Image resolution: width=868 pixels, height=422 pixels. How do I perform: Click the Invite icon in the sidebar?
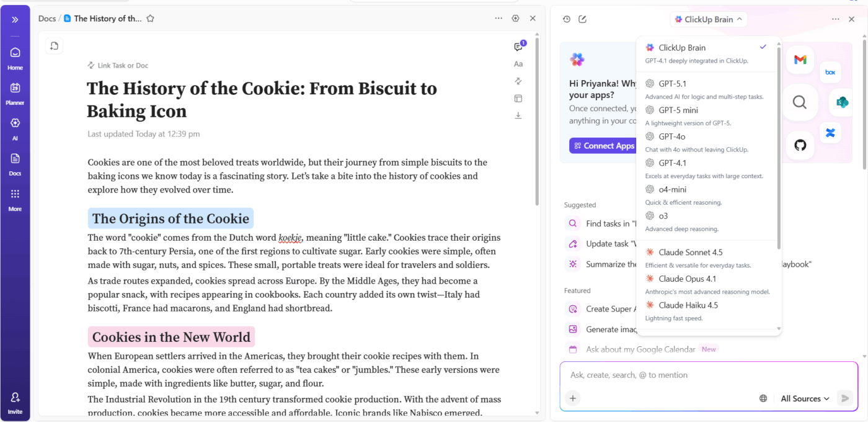pos(15,402)
